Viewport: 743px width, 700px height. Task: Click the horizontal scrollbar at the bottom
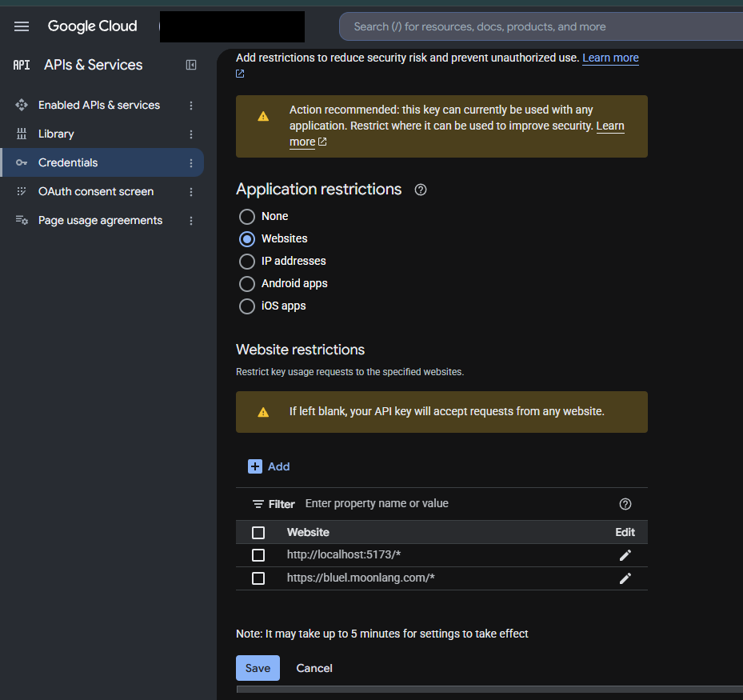coord(489,689)
